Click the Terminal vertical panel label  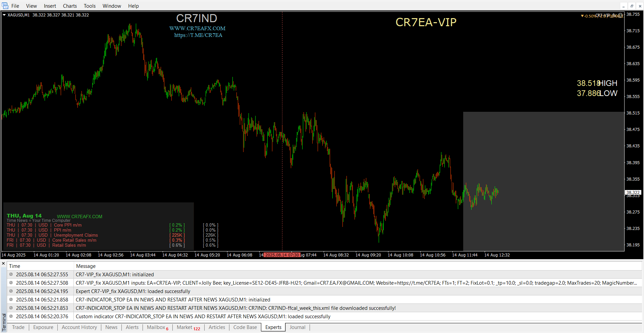[4, 322]
